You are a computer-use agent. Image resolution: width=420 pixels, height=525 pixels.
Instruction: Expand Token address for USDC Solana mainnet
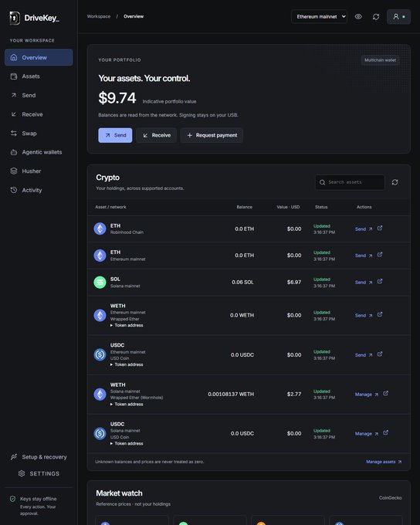point(127,443)
